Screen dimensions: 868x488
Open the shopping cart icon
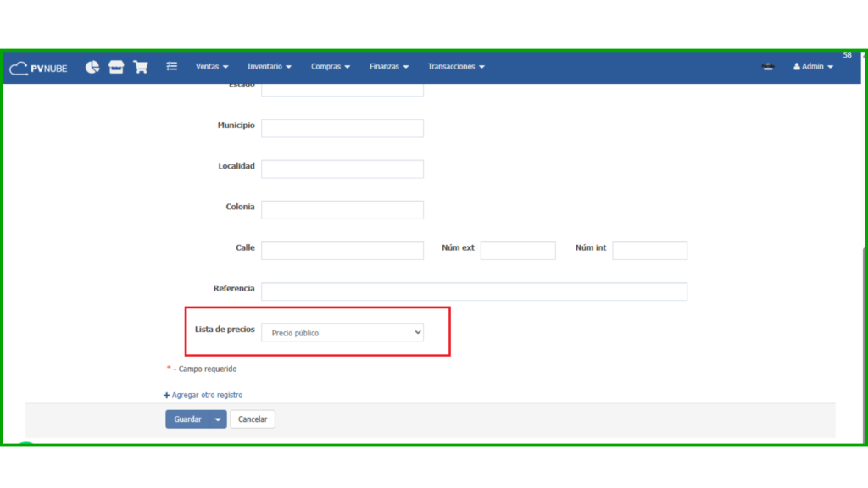(141, 67)
